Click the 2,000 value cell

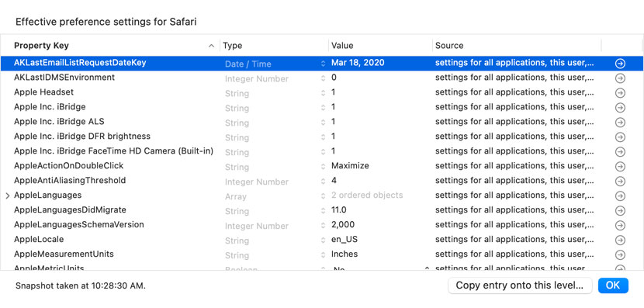(343, 225)
